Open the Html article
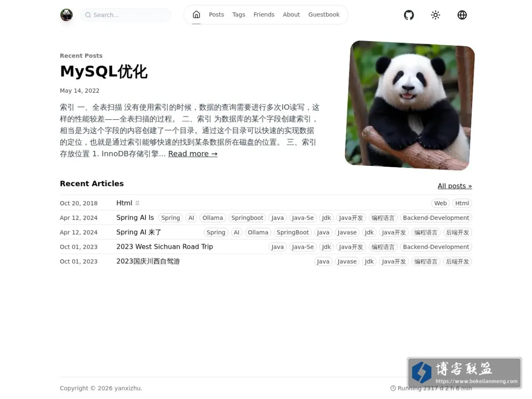Screen dimensions: 532x399 pyautogui.click(x=124, y=203)
